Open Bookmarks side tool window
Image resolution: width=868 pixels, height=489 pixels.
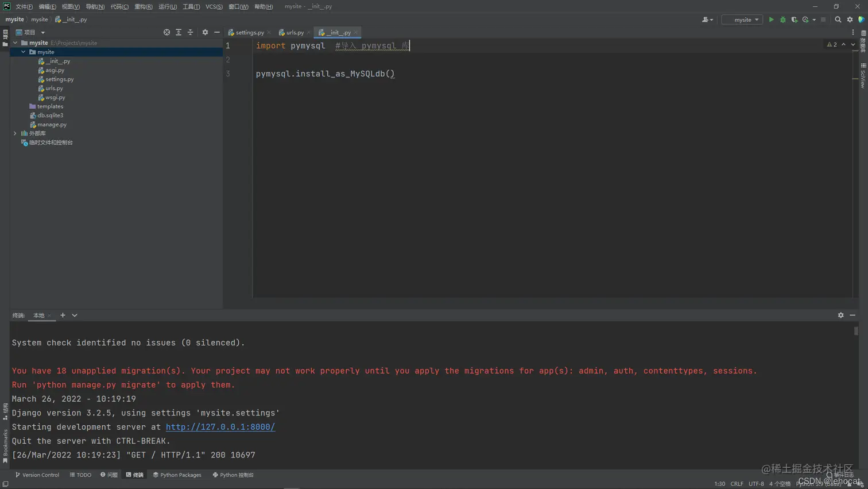[5, 446]
